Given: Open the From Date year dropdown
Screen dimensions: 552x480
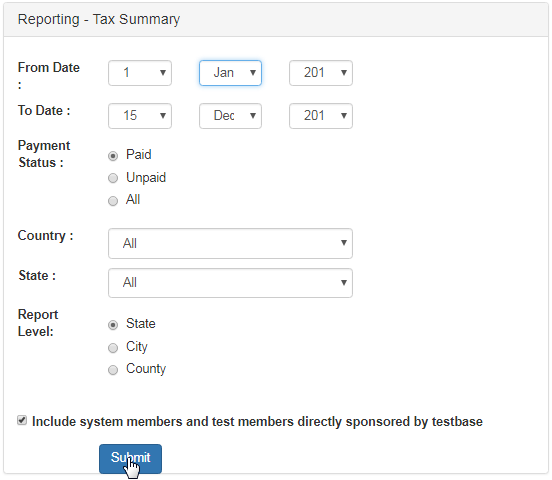Looking at the screenshot, I should pyautogui.click(x=321, y=73).
